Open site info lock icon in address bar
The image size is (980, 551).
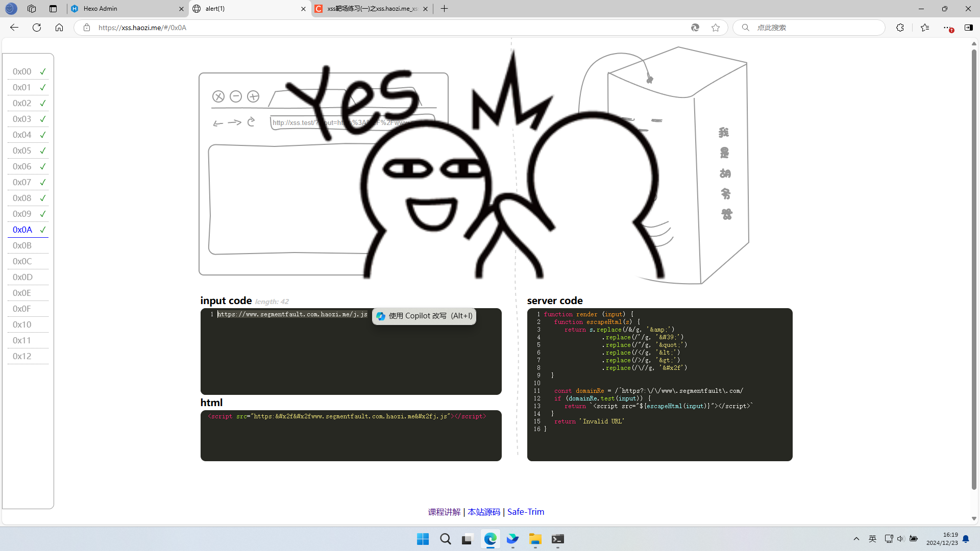(x=87, y=28)
